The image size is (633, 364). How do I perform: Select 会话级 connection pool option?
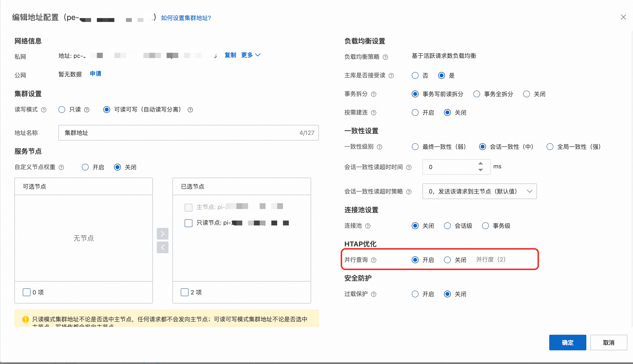coord(447,226)
